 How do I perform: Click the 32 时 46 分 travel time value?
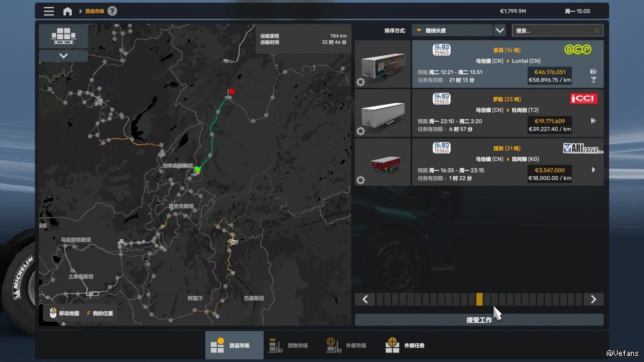(x=334, y=42)
